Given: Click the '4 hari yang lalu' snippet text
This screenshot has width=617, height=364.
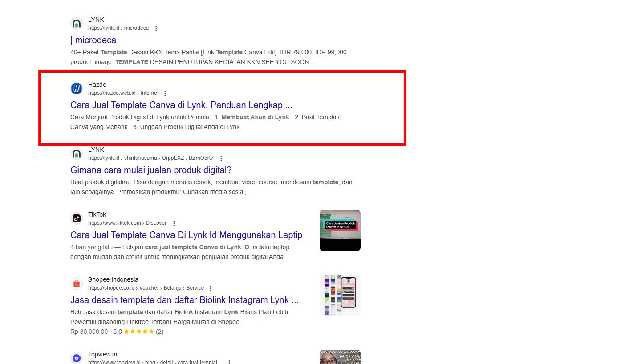Looking at the screenshot, I should [91, 247].
